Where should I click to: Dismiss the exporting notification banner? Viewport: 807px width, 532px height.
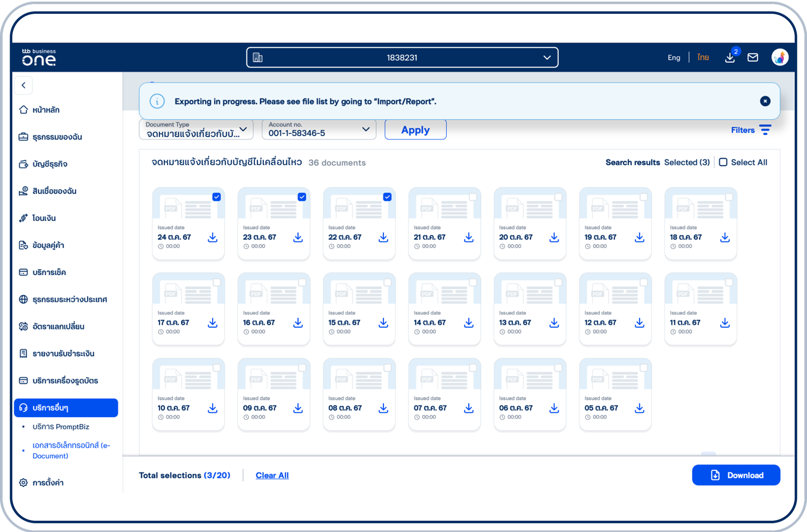[765, 101]
